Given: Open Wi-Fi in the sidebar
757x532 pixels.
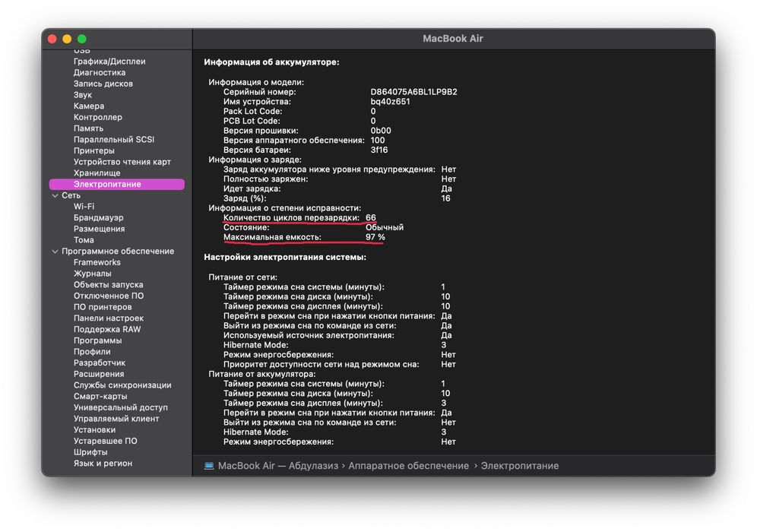Looking at the screenshot, I should pos(84,206).
